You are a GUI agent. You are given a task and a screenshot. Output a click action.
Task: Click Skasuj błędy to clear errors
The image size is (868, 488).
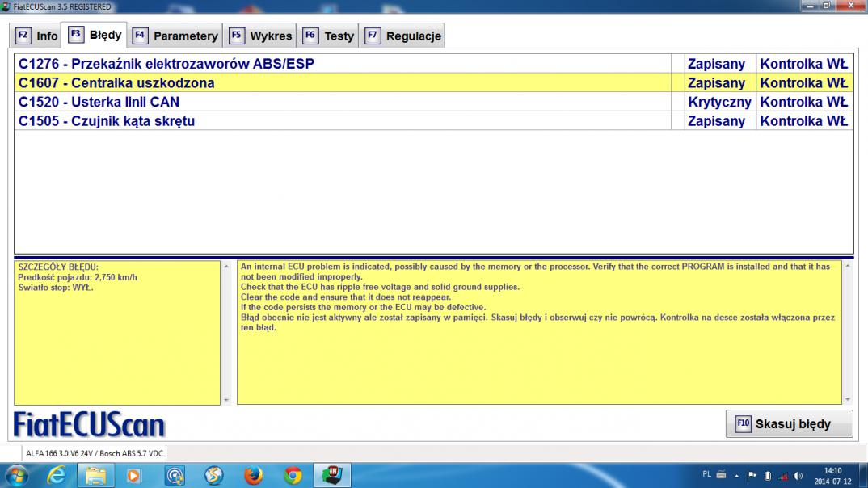coord(789,424)
